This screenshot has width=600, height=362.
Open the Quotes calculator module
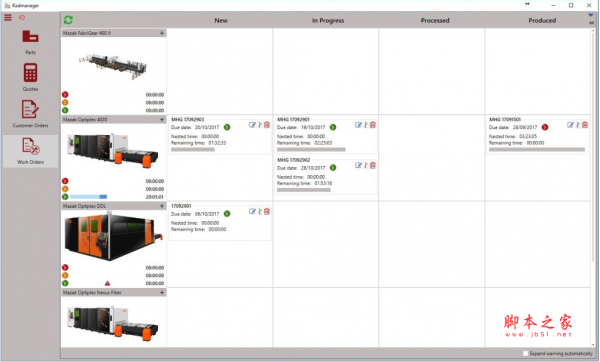tap(30, 78)
